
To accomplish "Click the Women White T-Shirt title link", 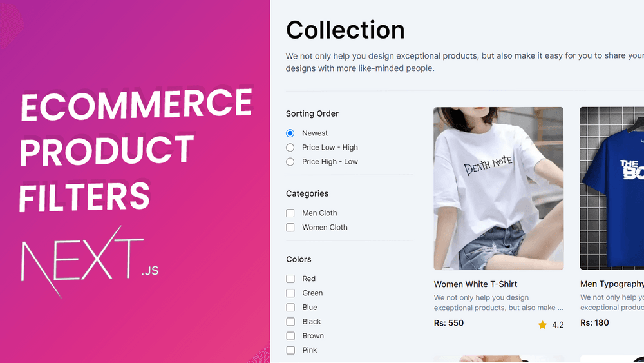I will click(475, 284).
